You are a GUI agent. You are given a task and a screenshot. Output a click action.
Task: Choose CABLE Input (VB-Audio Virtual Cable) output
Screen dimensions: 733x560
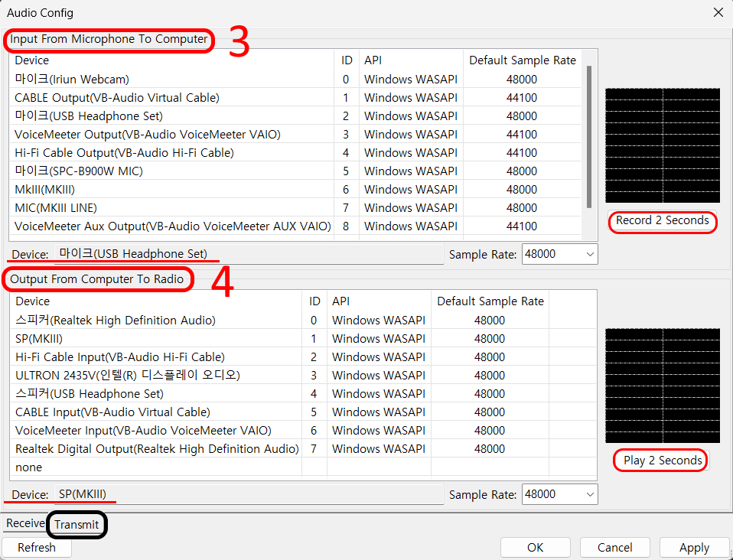pyautogui.click(x=112, y=412)
